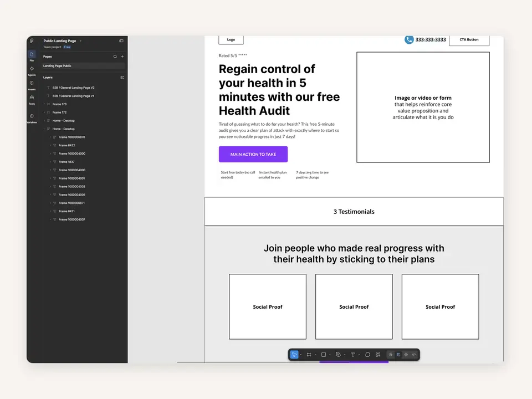Open the Actions tool in bottom toolbar
532x399 pixels.
[378, 355]
